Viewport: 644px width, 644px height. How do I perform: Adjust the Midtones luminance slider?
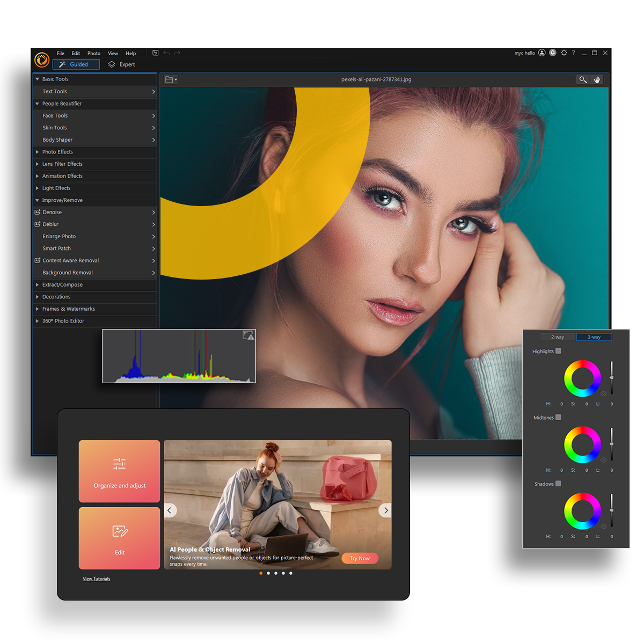coord(612,444)
